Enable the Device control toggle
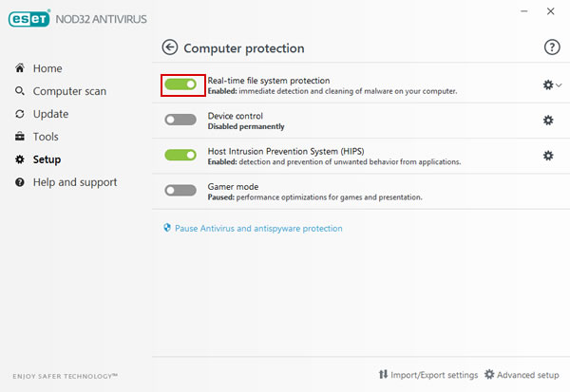The height and width of the screenshot is (392, 570). (180, 120)
